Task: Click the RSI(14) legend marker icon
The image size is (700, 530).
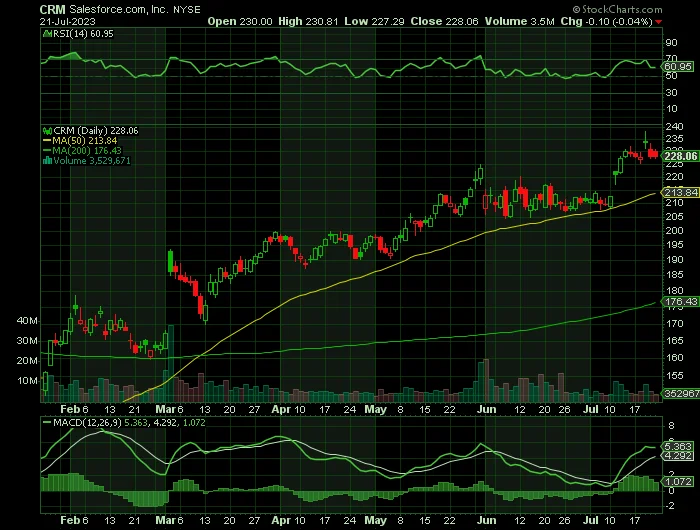Action: 45,32
